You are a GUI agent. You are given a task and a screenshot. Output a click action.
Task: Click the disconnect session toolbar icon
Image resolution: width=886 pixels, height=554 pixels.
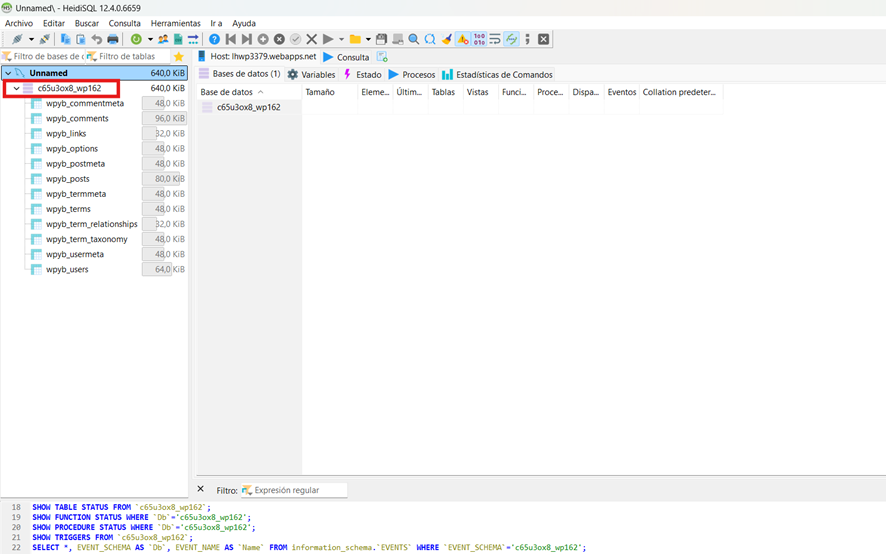click(x=44, y=39)
